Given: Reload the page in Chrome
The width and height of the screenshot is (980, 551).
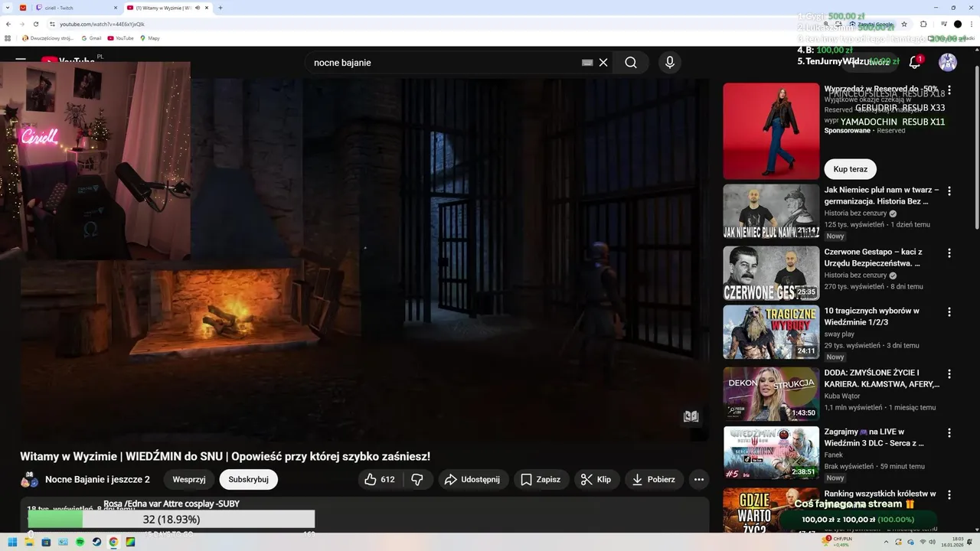Looking at the screenshot, I should coord(35,24).
